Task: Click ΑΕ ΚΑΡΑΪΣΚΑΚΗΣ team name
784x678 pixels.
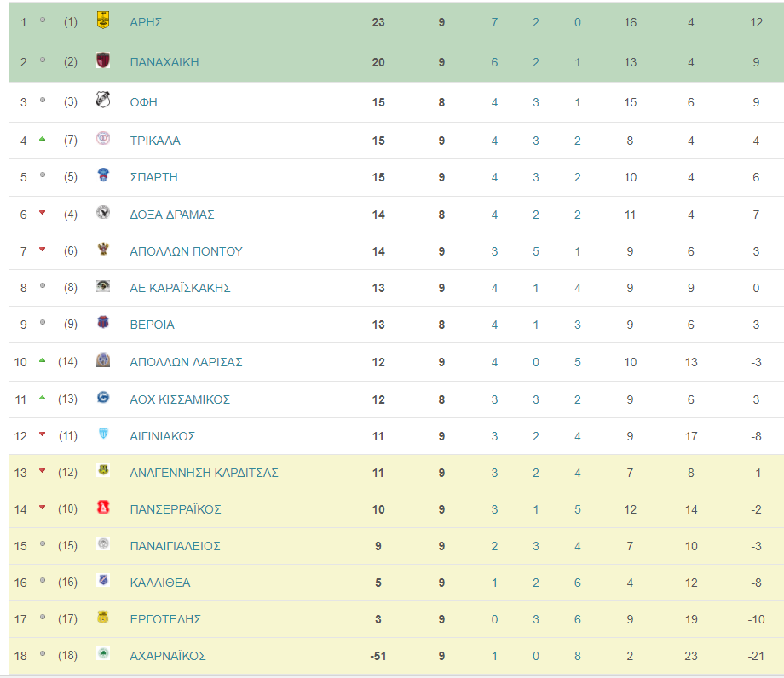Action: (180, 288)
